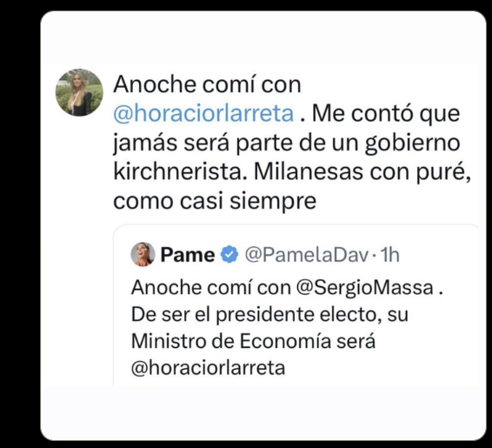The height and width of the screenshot is (448, 492).
Task: Click @horaciorlarreta at the end of quoted tweet
Action: [x=208, y=368]
